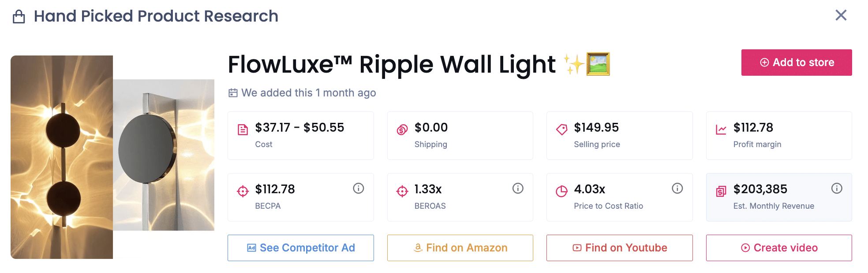Image resolution: width=868 pixels, height=273 pixels.
Task: Close the Hand Picked Product Research panel
Action: (x=841, y=15)
